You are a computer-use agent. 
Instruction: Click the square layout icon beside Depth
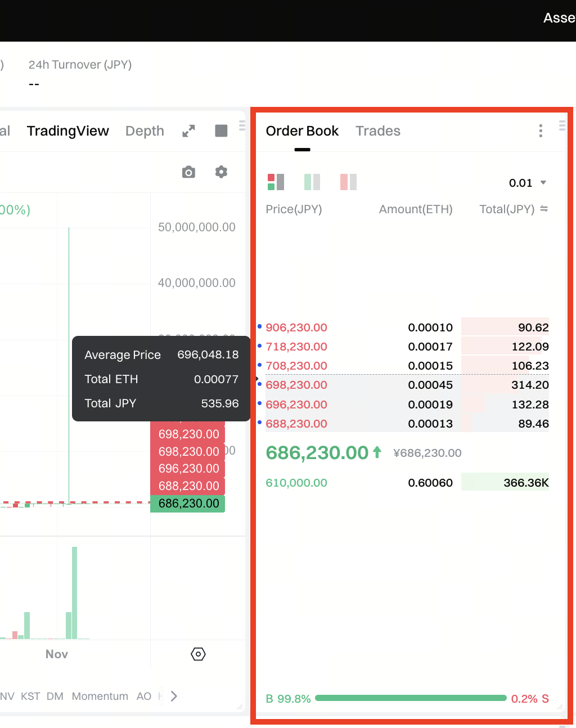tap(221, 131)
